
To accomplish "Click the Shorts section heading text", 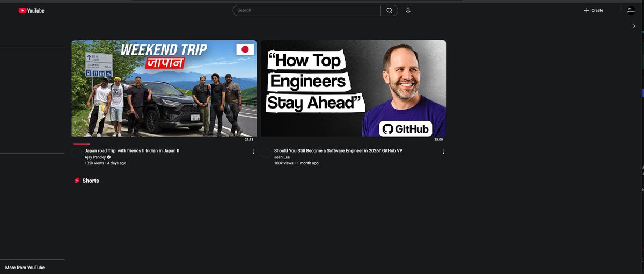I will 91,181.
